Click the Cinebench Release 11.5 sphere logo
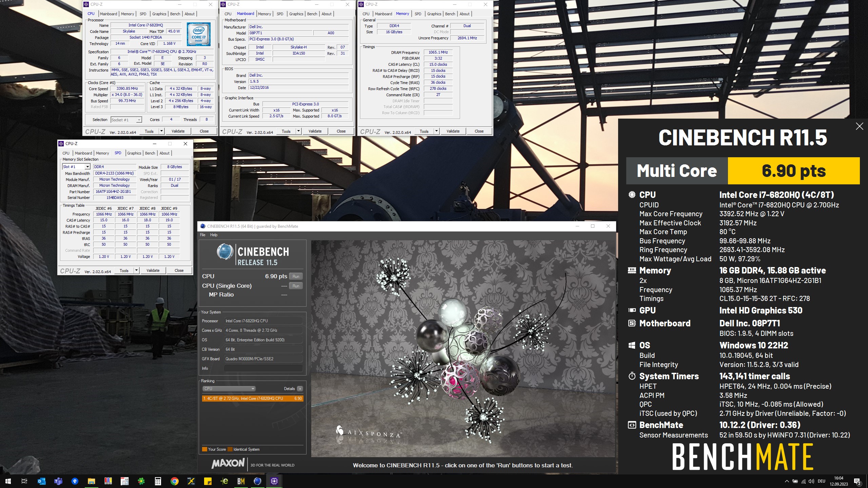 tap(225, 252)
